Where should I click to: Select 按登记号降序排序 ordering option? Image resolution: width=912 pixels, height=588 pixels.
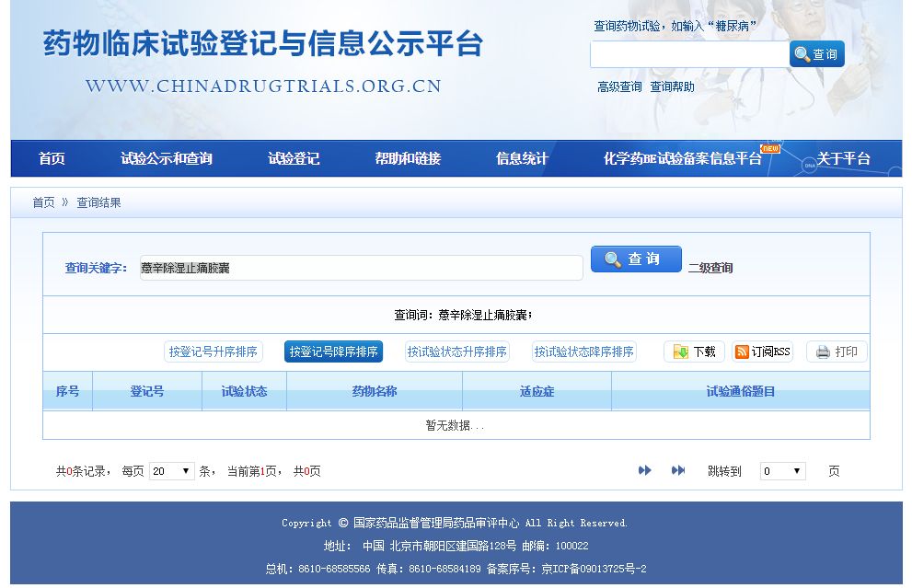coord(334,352)
